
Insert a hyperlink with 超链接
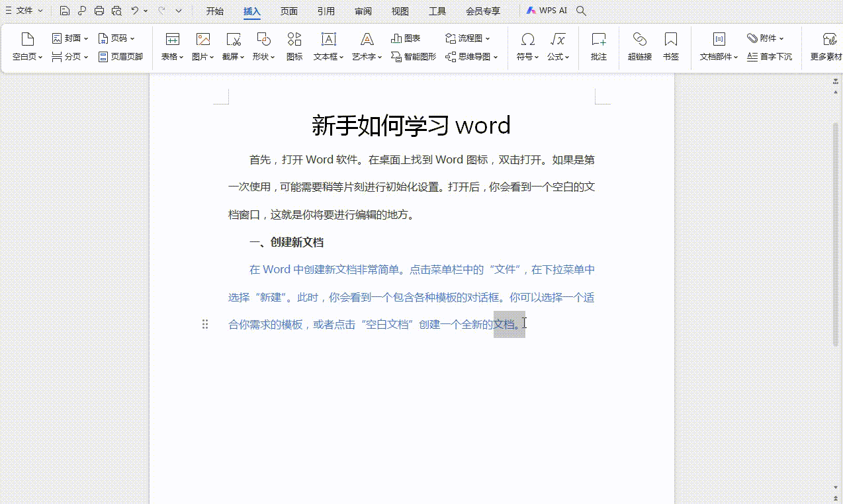pos(639,46)
